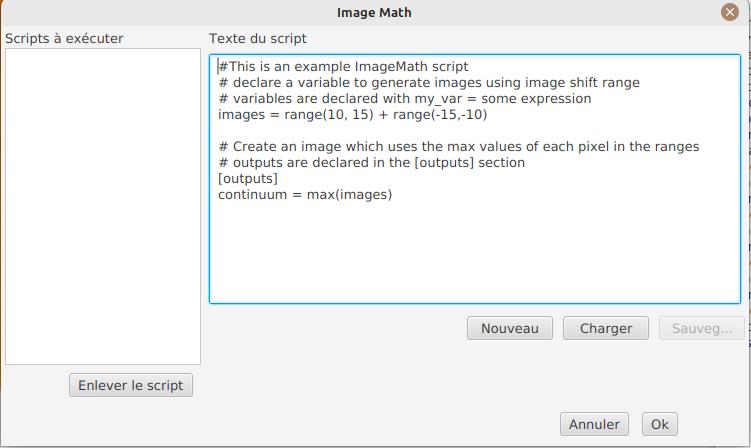Click the first comment line of the script
Screen dimensions: 751x448
343,67
